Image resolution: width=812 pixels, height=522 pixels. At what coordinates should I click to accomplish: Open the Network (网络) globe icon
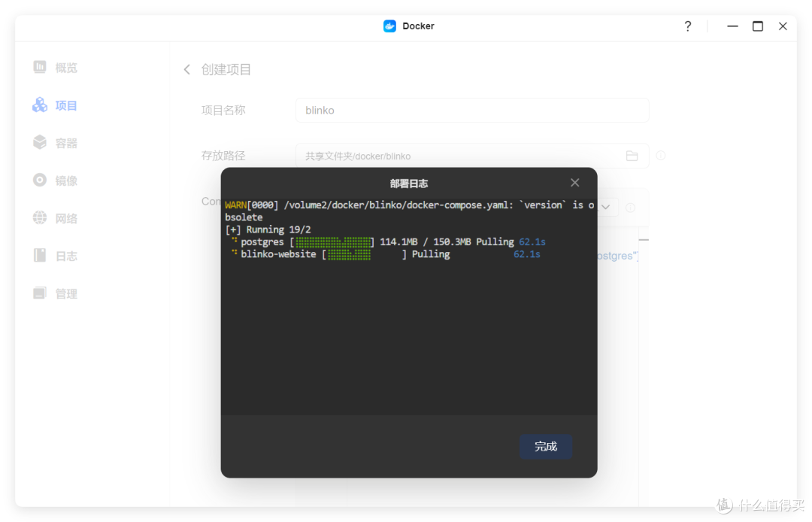point(40,218)
